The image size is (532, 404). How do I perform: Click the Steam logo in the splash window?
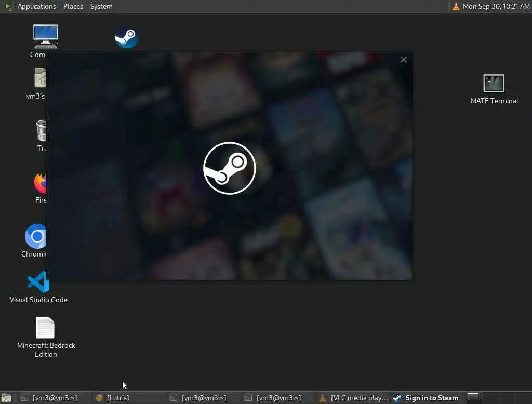(x=229, y=168)
